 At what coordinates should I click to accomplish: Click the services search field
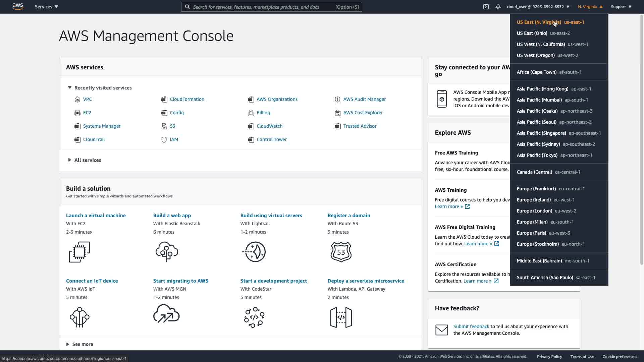(x=262, y=7)
